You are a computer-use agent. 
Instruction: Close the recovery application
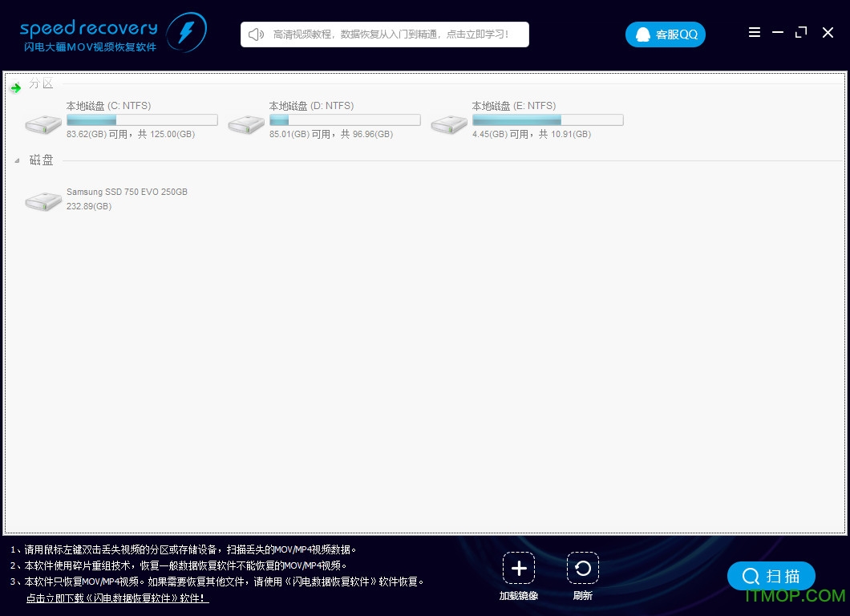[828, 33]
